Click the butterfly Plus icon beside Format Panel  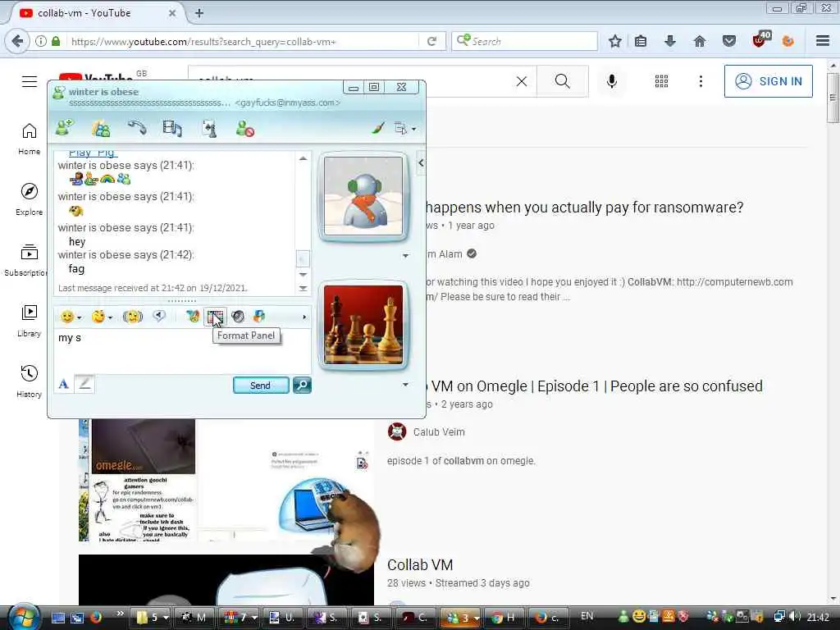pyautogui.click(x=192, y=317)
